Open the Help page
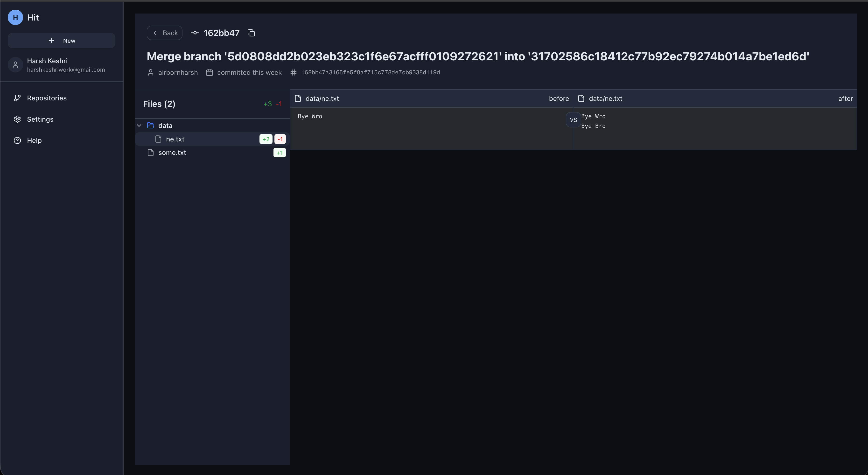Screen dimensions: 868x475 click(34, 140)
